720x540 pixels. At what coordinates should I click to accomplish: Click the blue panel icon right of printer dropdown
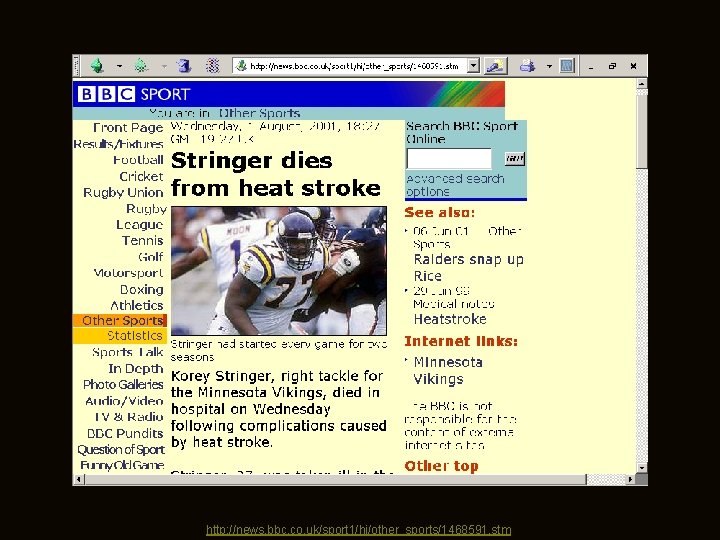(567, 66)
